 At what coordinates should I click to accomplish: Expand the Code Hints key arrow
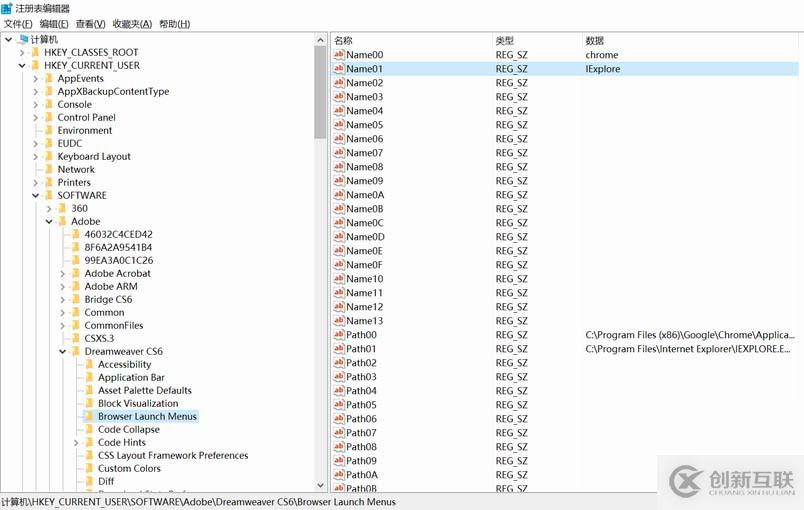pos(76,442)
